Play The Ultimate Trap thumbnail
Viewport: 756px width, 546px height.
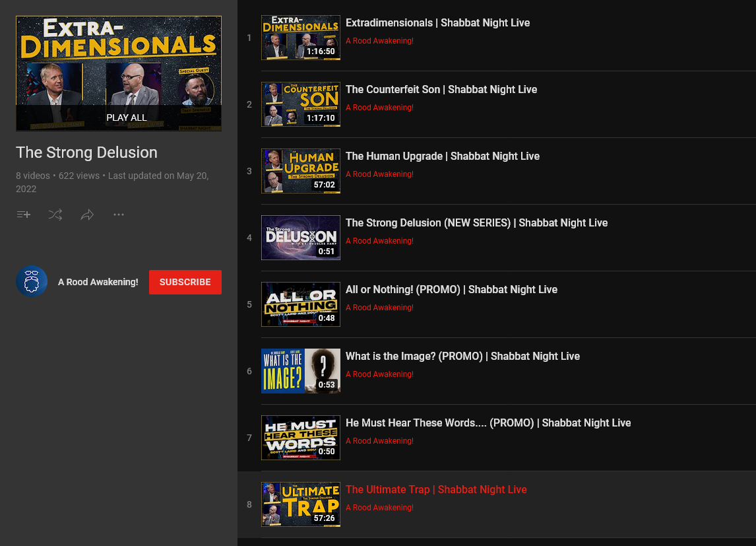tap(301, 504)
